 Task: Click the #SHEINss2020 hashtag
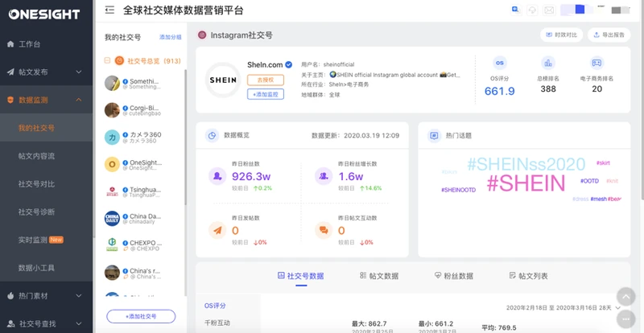click(526, 164)
